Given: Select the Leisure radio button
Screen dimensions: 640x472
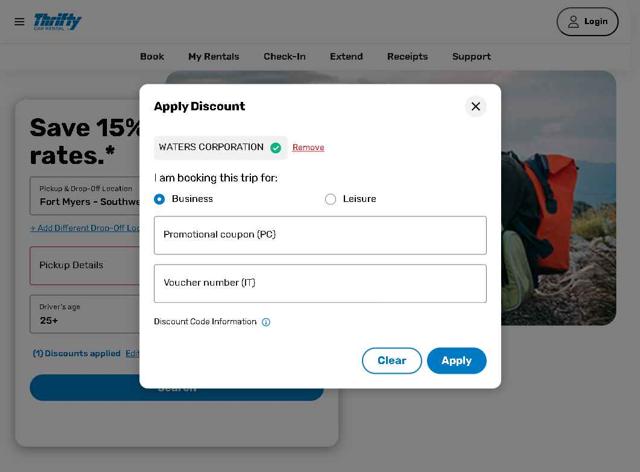Looking at the screenshot, I should [x=330, y=199].
